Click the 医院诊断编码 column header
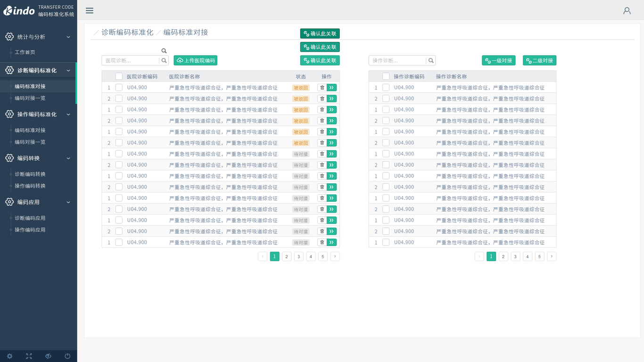Screen dimensions: 644x362 (142, 76)
